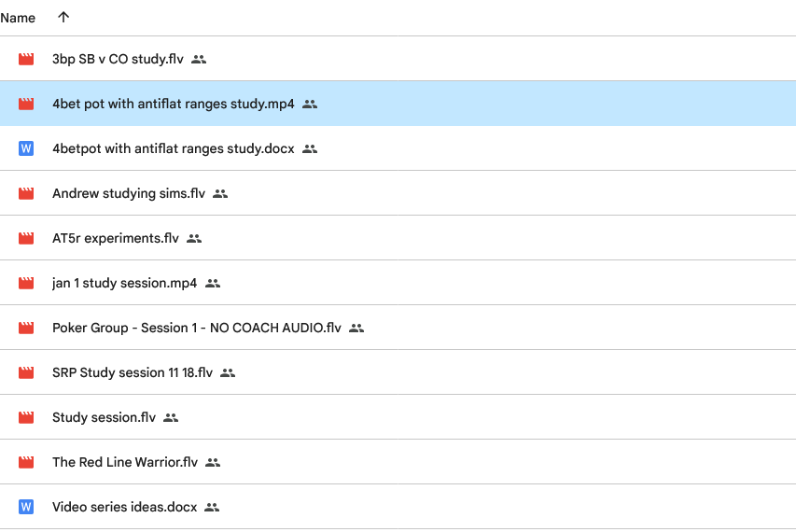Sort files by the Name column header

[18, 18]
